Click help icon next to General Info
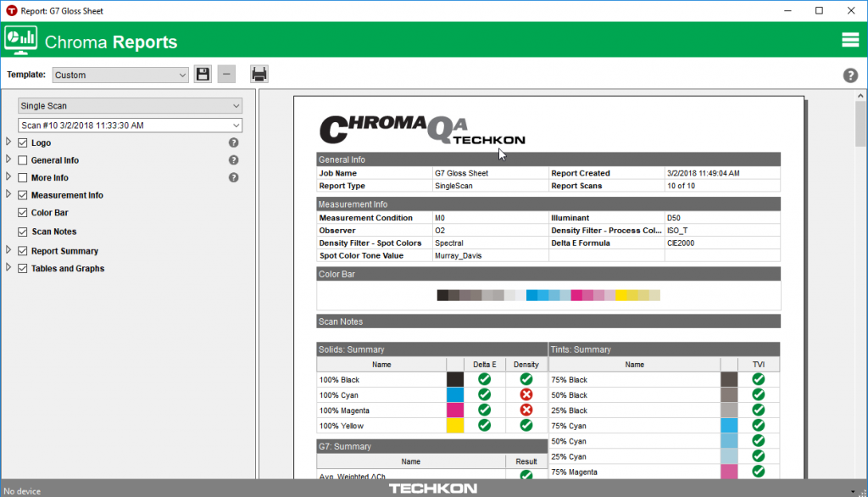Image resolution: width=868 pixels, height=497 pixels. tap(234, 160)
